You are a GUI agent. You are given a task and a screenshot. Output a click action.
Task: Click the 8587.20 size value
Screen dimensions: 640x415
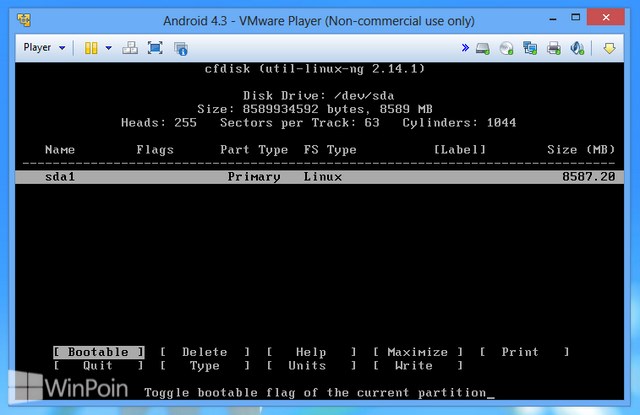[x=588, y=177]
